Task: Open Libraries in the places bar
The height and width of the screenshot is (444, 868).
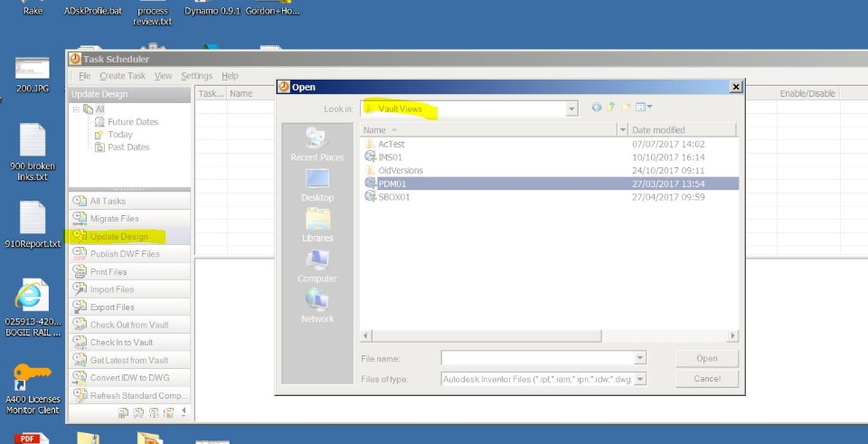Action: (x=317, y=225)
